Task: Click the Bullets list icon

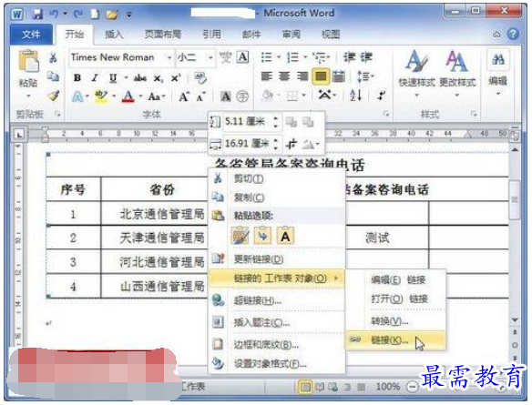Action: pyautogui.click(x=266, y=57)
